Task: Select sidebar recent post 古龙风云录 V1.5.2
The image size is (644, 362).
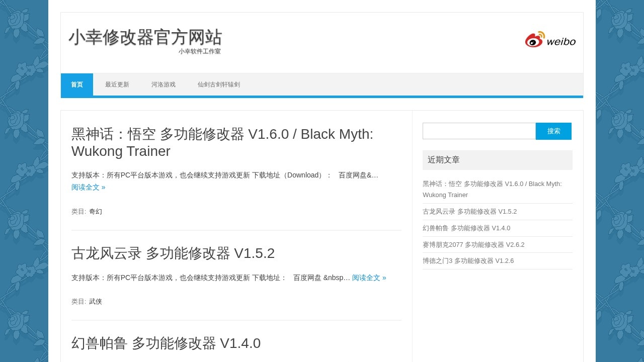Action: point(469,212)
